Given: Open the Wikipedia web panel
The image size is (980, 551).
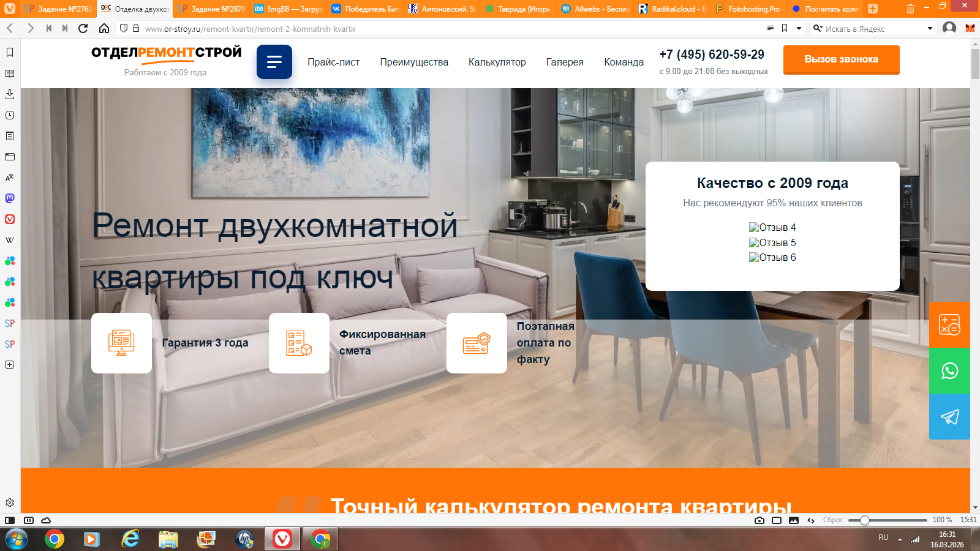Looking at the screenshot, I should pyautogui.click(x=10, y=240).
